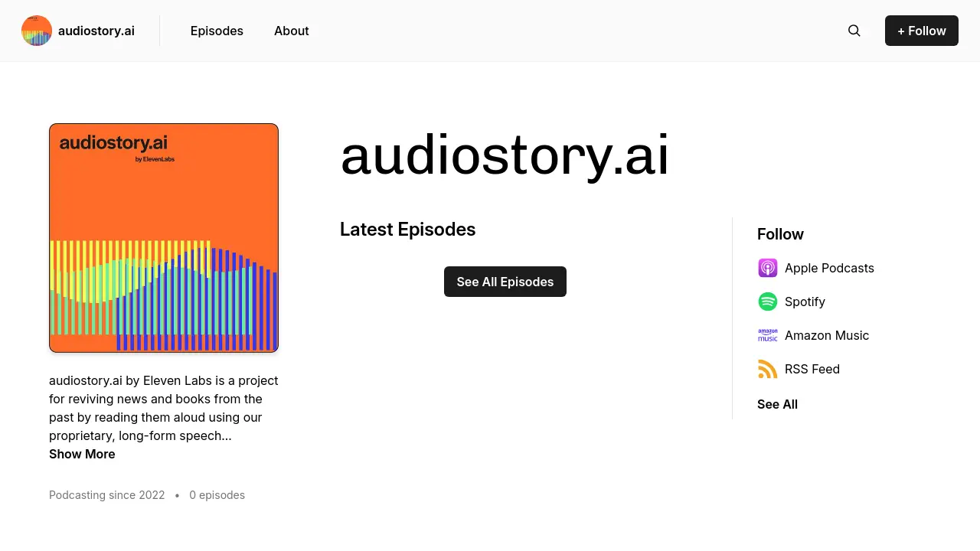Click the audiostory.ai header site name

[x=96, y=31]
